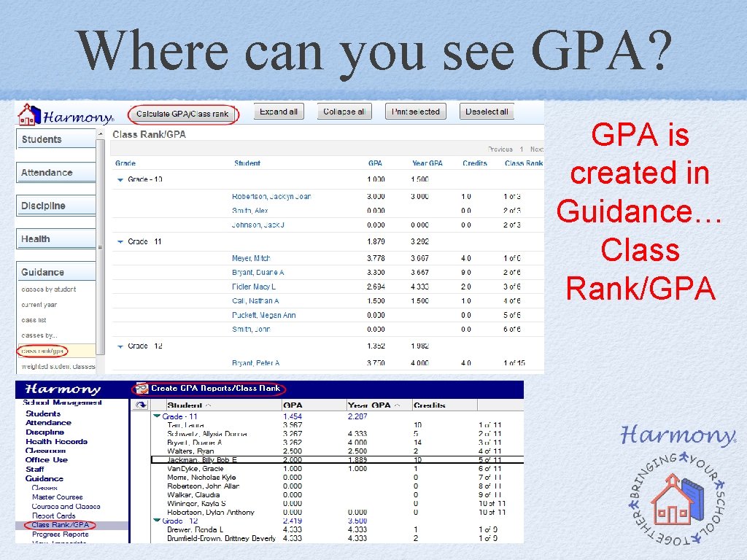The width and height of the screenshot is (747, 560).
Task: Sort by Grade column header
Action: 125,163
